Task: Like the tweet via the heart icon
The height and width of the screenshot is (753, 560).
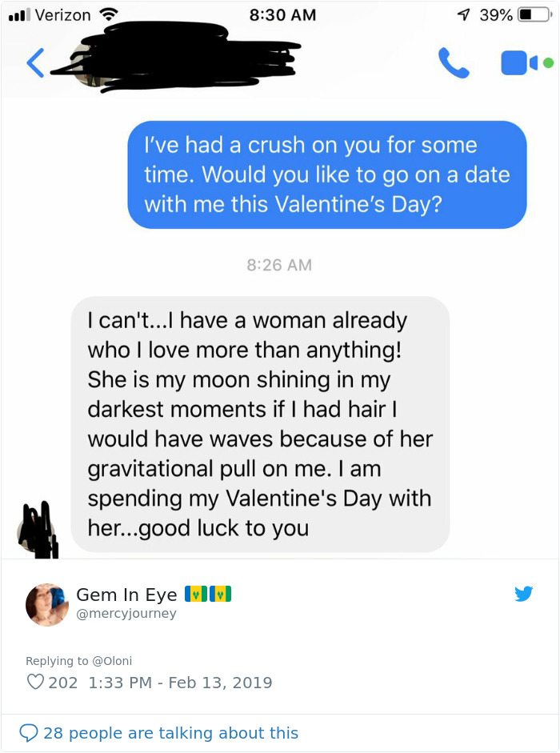Action: pyautogui.click(x=35, y=682)
